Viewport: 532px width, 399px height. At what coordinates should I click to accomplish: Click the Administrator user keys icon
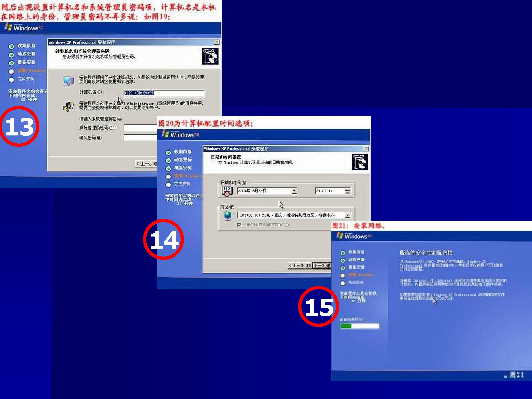tap(68, 106)
